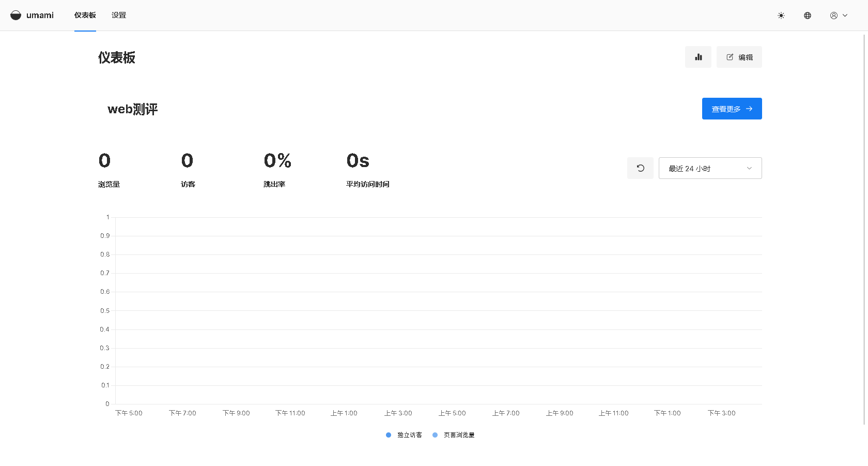Click the 平均访问时间 metric label
868x466 pixels.
pyautogui.click(x=368, y=184)
